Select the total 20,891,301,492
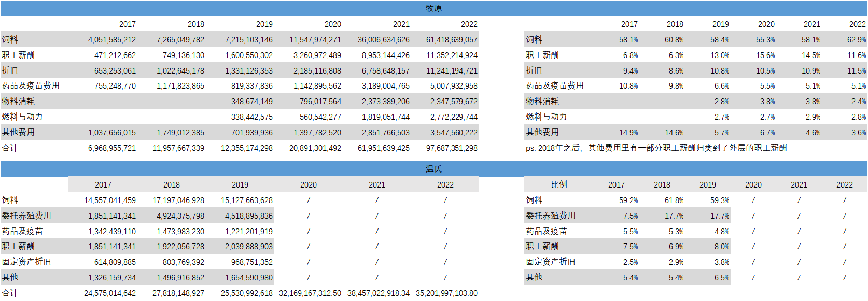The image size is (868, 301). (x=315, y=148)
